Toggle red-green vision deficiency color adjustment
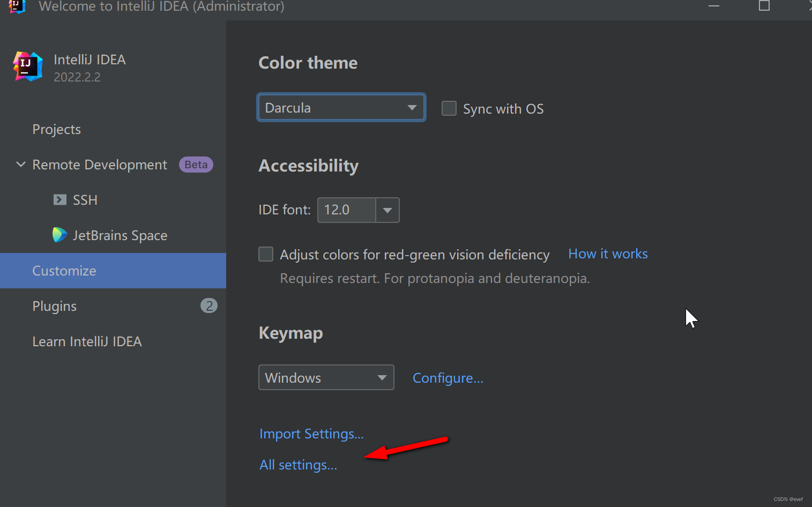Viewport: 812px width, 507px height. [x=266, y=254]
